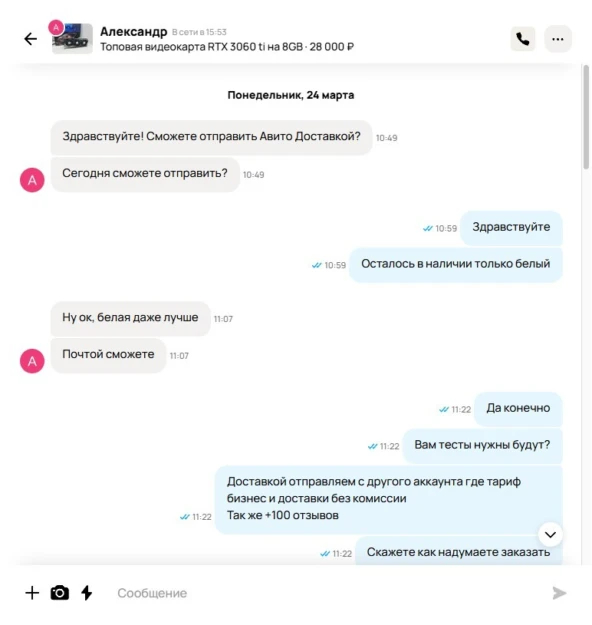Viewport: 592px width, 625px height.
Task: Select the message Вам тесты нужны будут?
Action: pos(482,445)
